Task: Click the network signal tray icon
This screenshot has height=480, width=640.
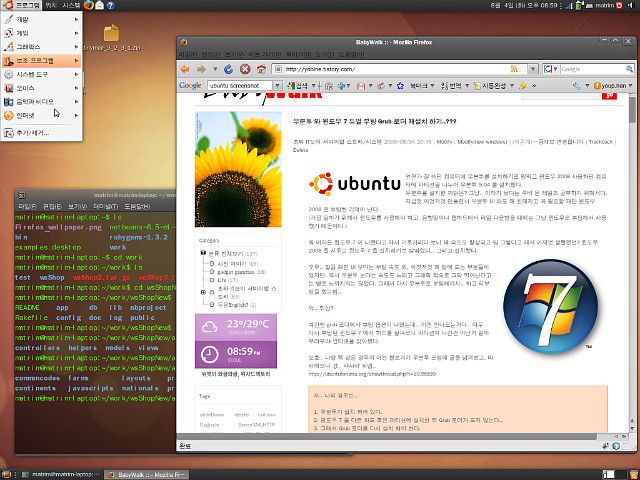Action: coord(571,5)
